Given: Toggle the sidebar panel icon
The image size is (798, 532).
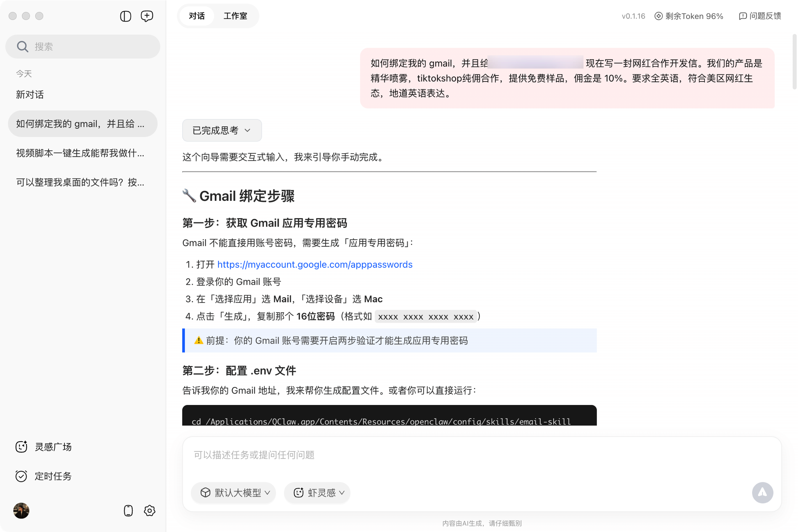Looking at the screenshot, I should point(126,16).
